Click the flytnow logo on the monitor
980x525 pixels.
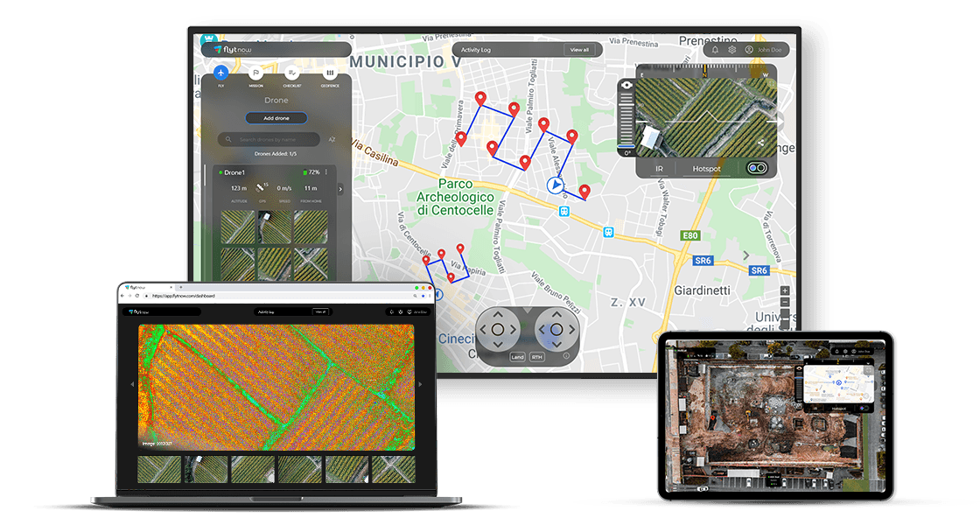click(x=233, y=49)
